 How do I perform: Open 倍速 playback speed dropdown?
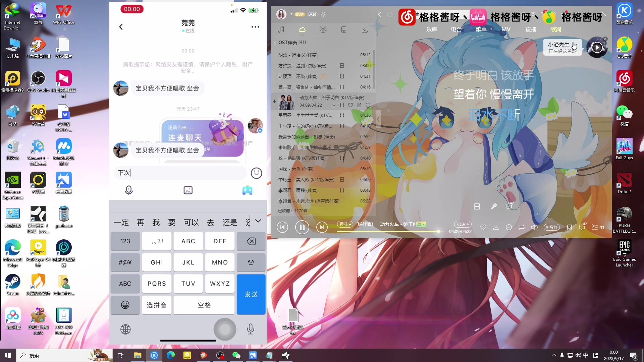tap(463, 224)
